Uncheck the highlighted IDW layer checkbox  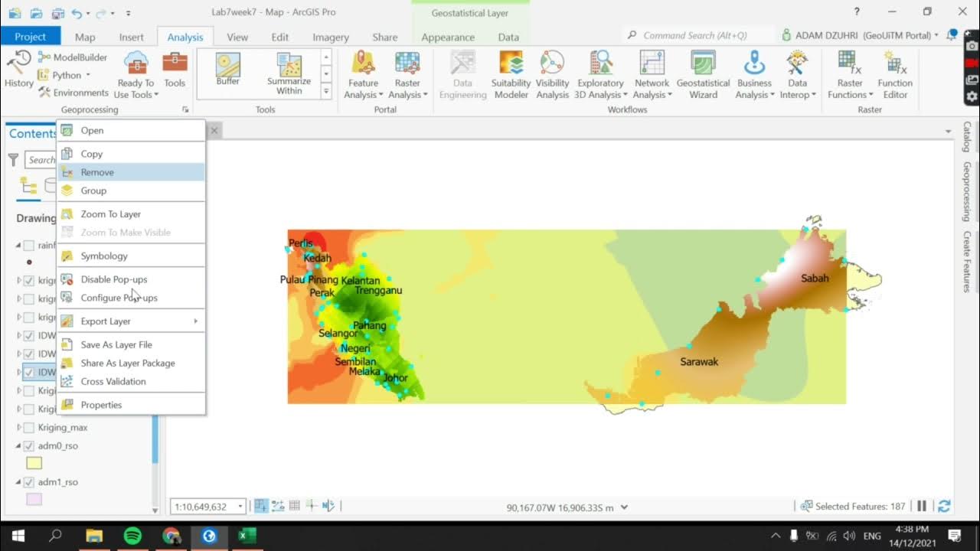coord(29,373)
